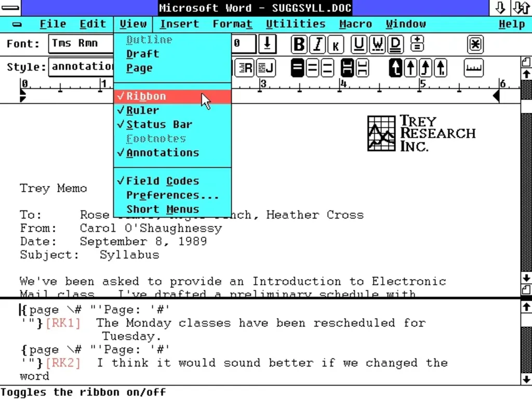Toggle bold formatting

tap(299, 45)
